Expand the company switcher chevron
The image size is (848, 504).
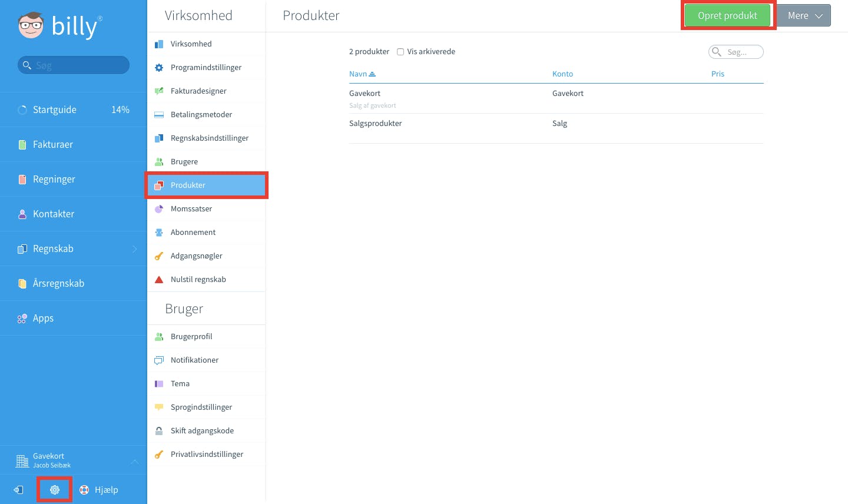tap(134, 461)
